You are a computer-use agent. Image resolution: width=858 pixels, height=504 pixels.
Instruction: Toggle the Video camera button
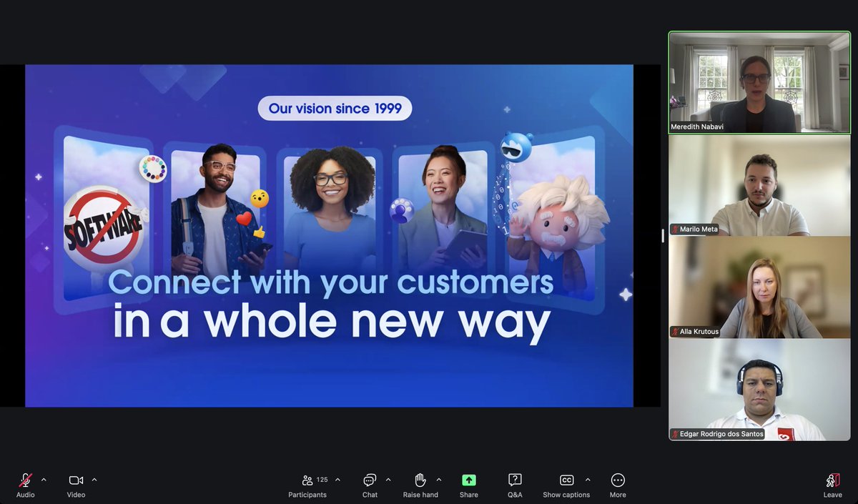point(76,485)
